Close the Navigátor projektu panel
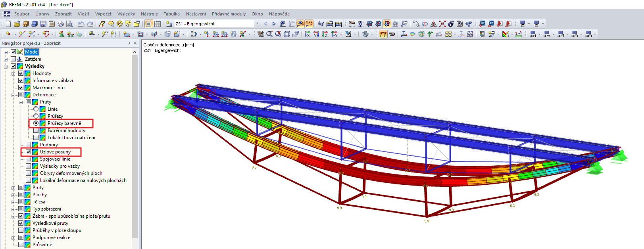The image size is (644, 249). 135,43
